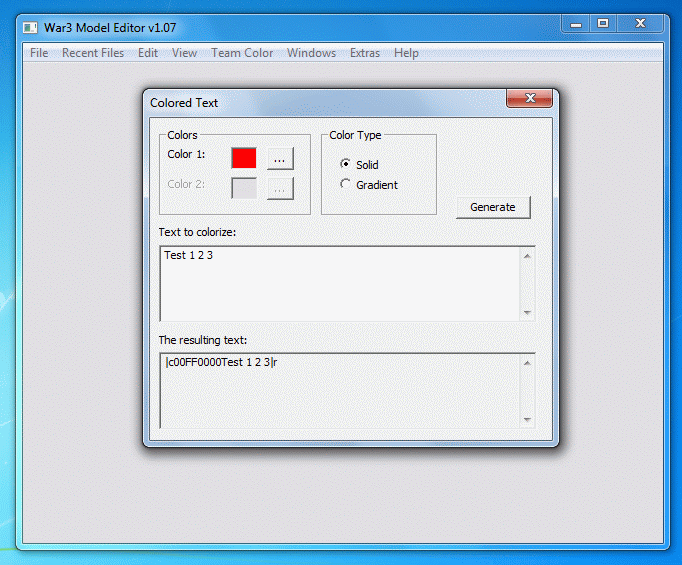Open the Edit menu
Image resolution: width=682 pixels, height=565 pixels.
[147, 53]
